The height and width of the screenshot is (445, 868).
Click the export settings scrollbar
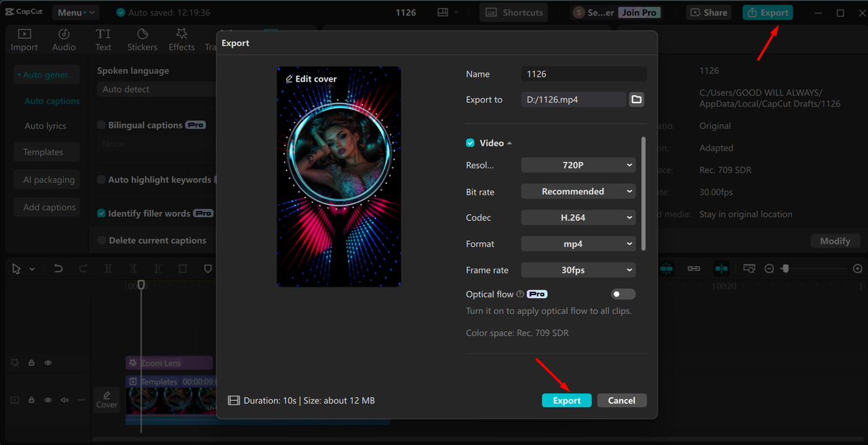pyautogui.click(x=643, y=193)
